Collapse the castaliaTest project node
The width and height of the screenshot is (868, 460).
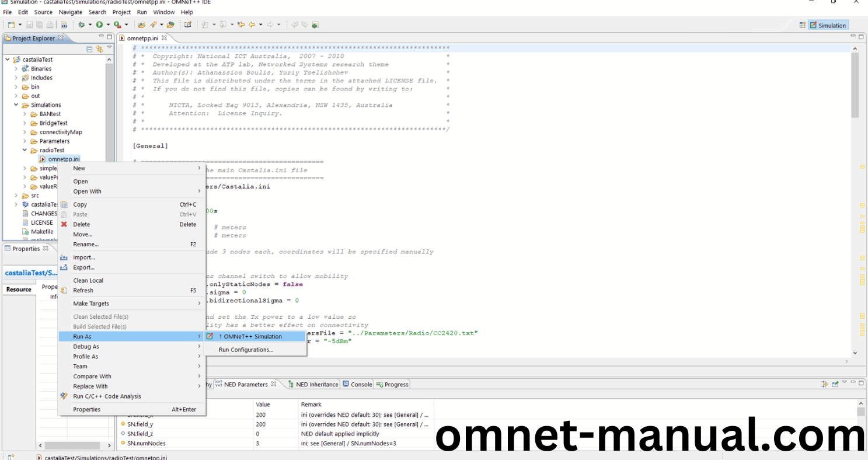click(8, 60)
